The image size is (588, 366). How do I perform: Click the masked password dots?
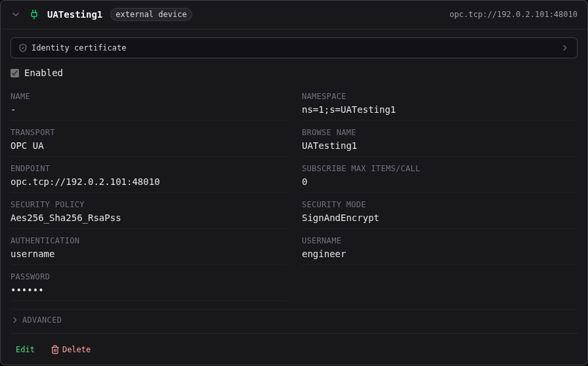coord(27,290)
